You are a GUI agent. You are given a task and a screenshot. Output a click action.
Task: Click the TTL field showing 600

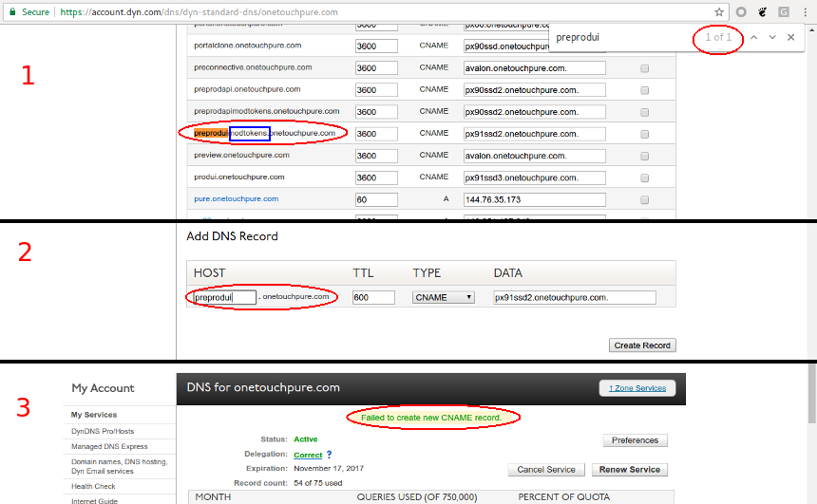(x=373, y=297)
